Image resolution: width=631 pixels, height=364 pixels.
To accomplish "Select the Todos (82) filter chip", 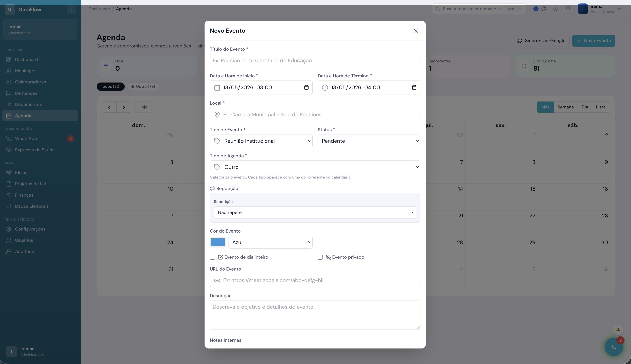I will (x=111, y=87).
